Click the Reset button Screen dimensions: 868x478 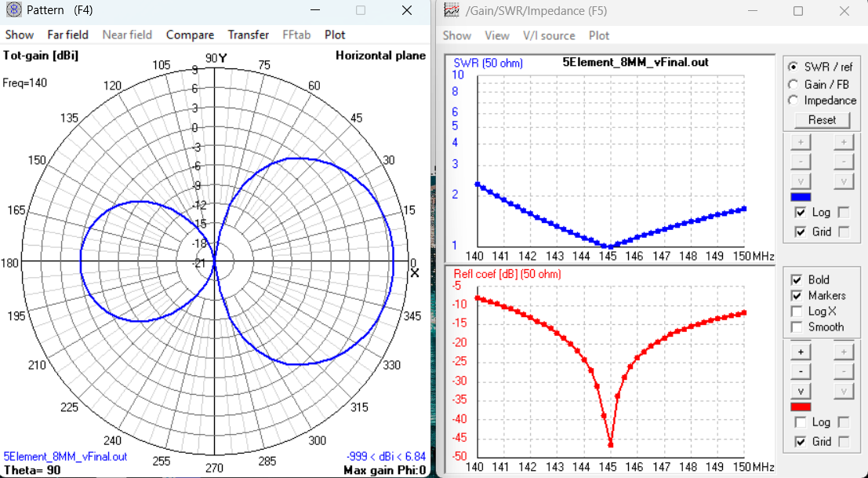[822, 120]
